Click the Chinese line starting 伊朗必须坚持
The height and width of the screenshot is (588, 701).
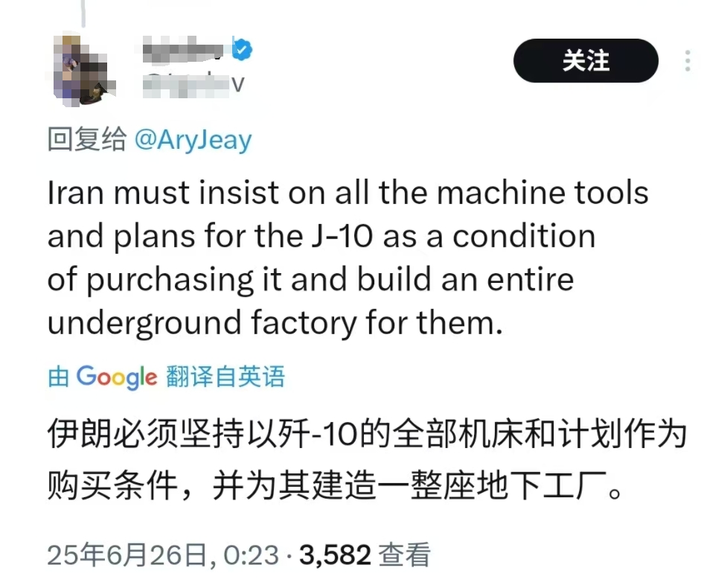367,434
